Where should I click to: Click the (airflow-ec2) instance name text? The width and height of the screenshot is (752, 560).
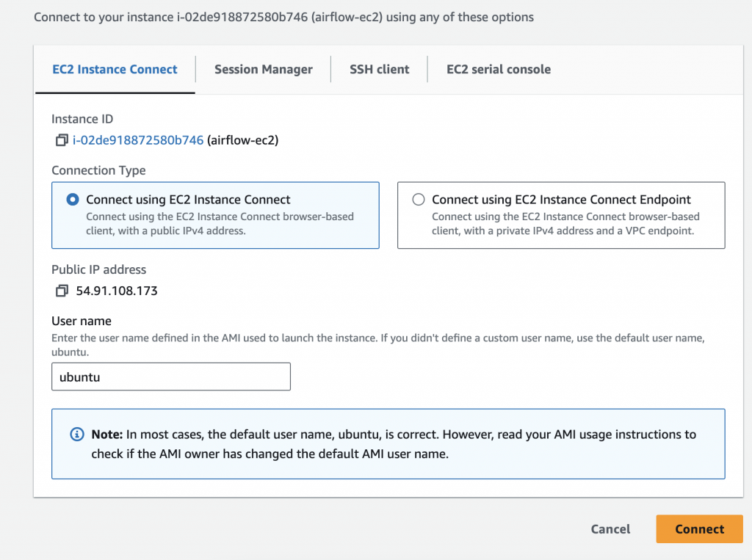coord(242,139)
